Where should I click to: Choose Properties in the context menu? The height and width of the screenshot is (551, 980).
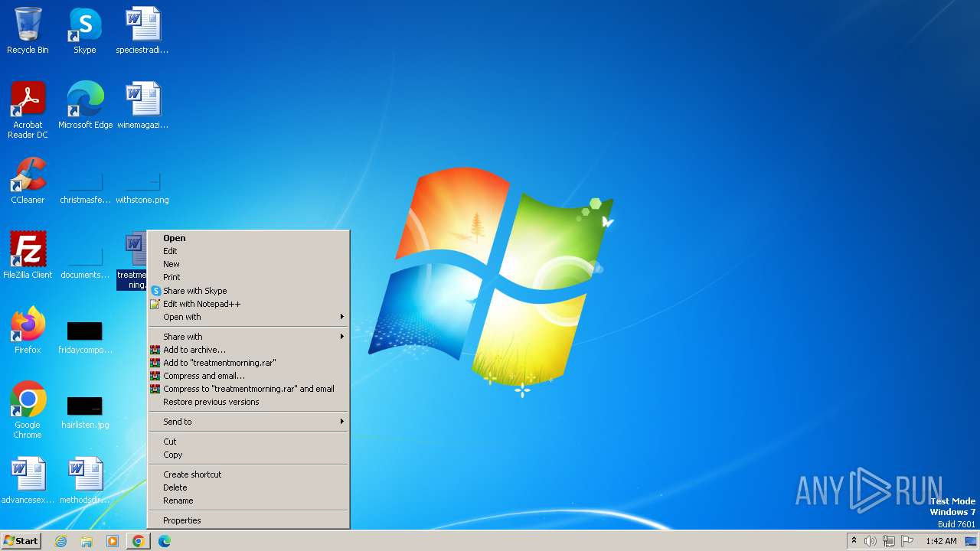pyautogui.click(x=249, y=520)
